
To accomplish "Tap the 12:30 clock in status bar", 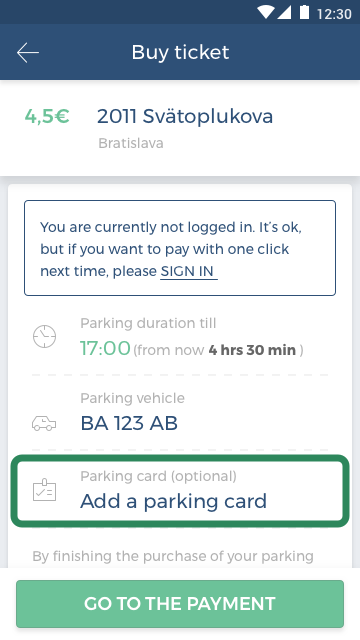I will pyautogui.click(x=334, y=13).
